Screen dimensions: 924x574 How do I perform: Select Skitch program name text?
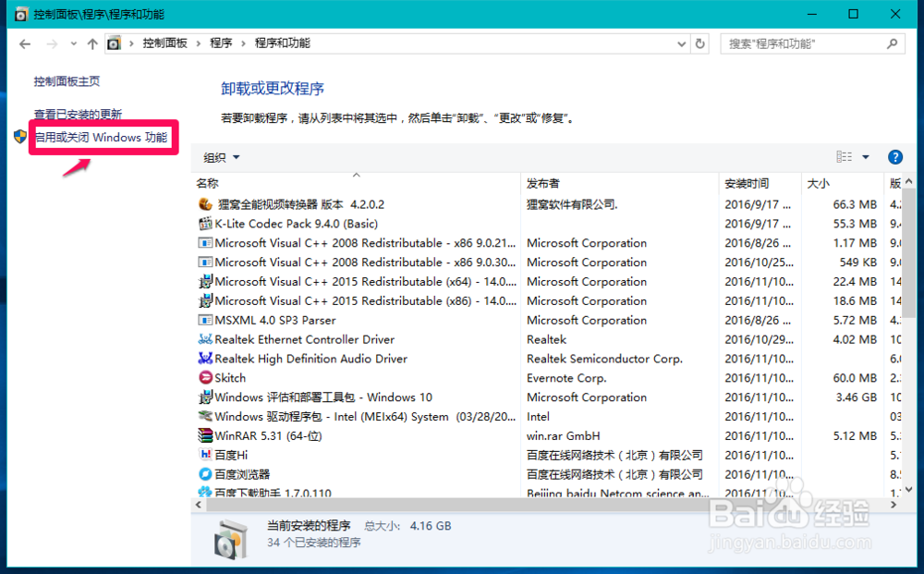tap(230, 378)
